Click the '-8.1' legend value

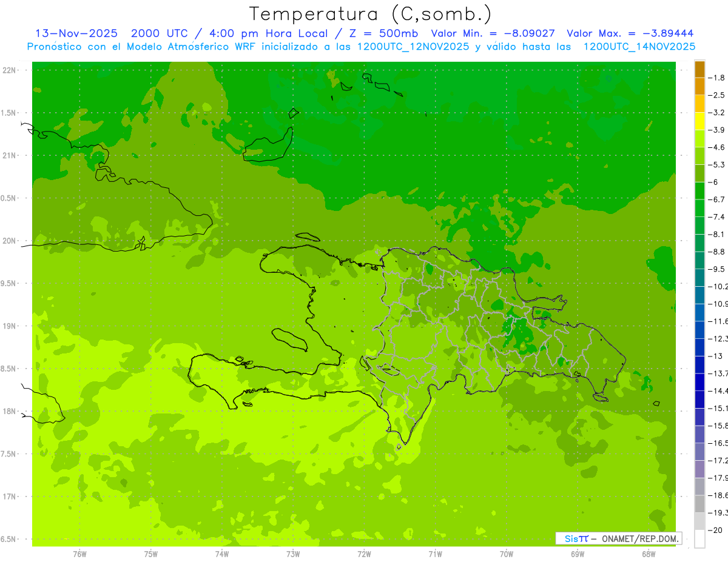tap(717, 234)
